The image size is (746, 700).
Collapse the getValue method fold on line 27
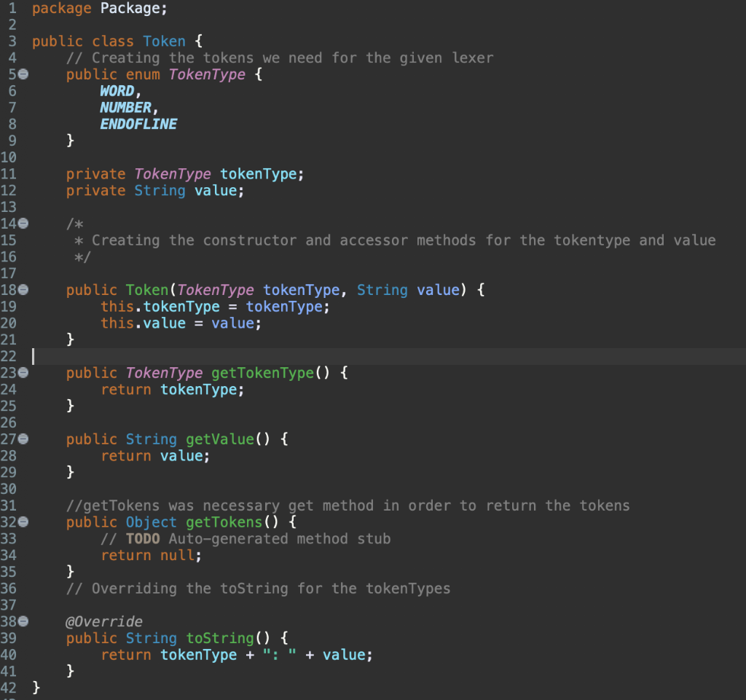click(x=23, y=439)
